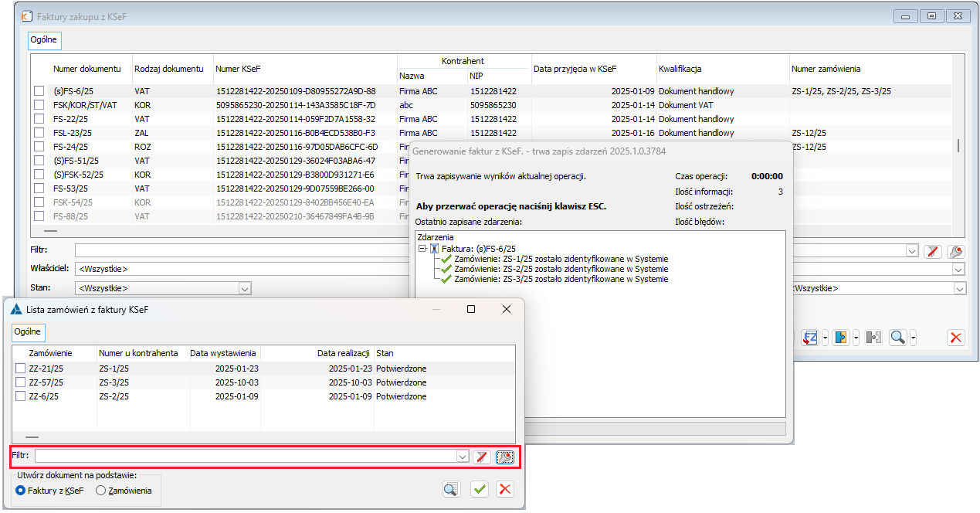Open filter builder wrench in Lista zamówień dialog
This screenshot has width=980, height=513.
click(x=504, y=457)
